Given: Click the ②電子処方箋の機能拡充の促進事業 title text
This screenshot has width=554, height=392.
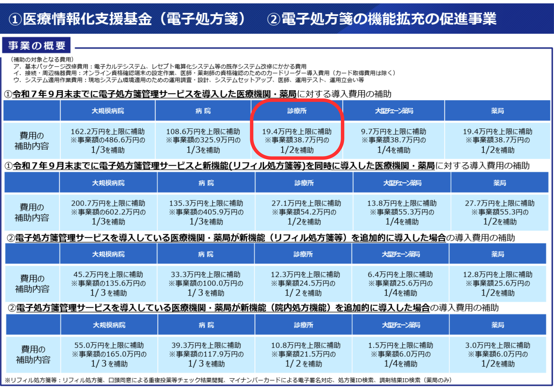Looking at the screenshot, I should [x=382, y=19].
